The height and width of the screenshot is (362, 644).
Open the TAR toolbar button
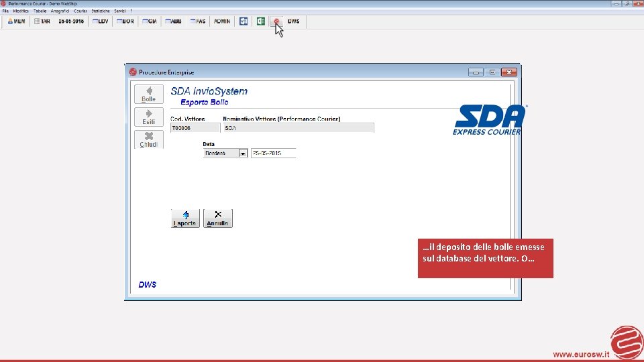point(42,21)
